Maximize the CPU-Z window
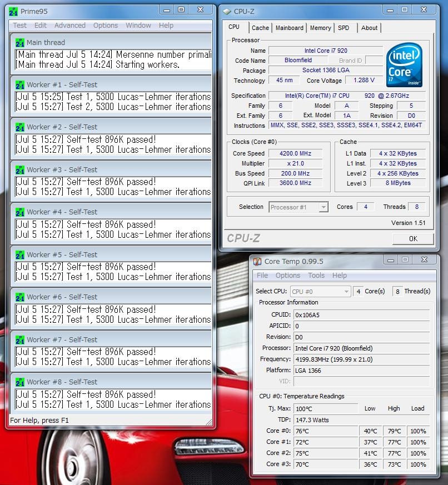 point(405,9)
